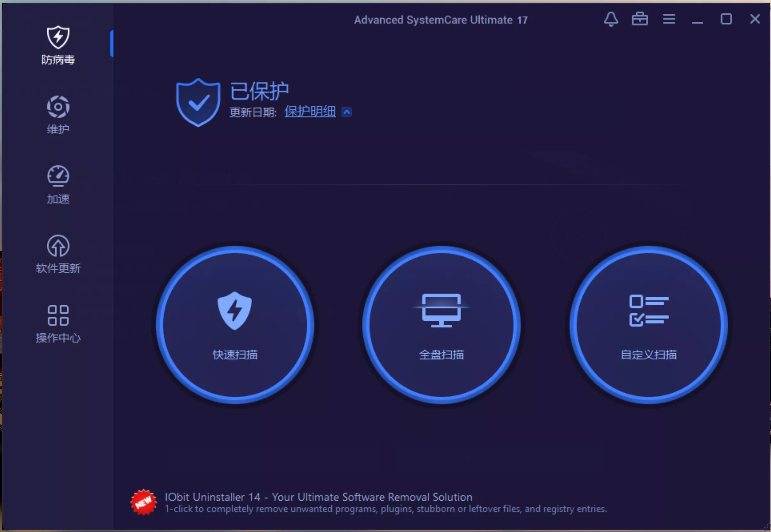Click the notification bell icon
This screenshot has height=532, width=771.
[x=611, y=19]
